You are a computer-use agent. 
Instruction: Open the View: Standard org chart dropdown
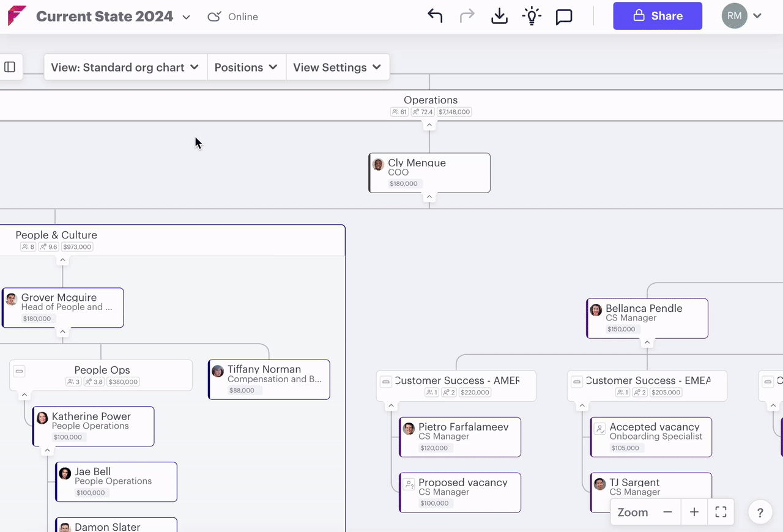pos(125,67)
